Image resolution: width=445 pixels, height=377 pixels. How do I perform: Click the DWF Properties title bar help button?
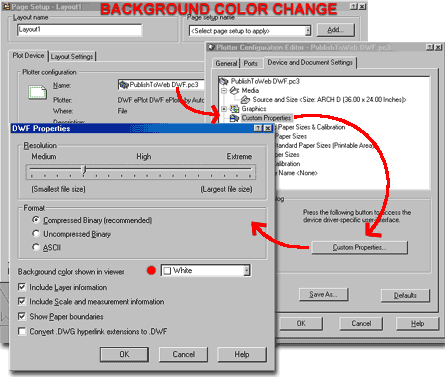[x=258, y=128]
